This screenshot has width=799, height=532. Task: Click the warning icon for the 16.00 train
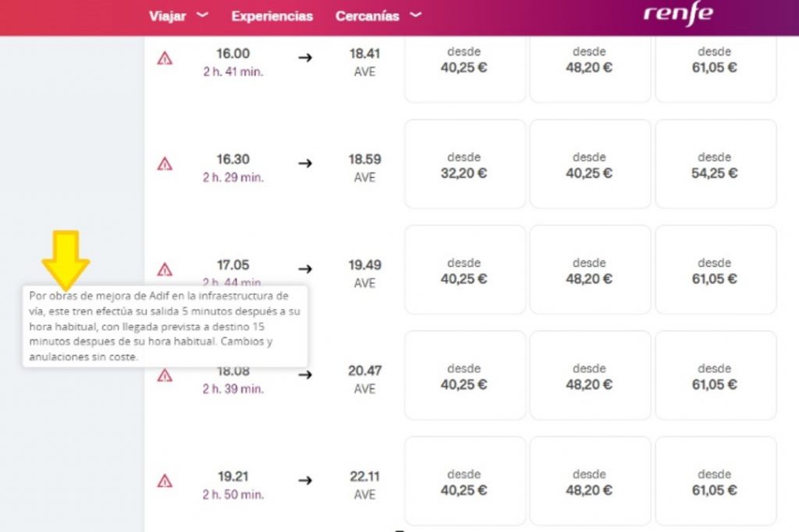165,59
